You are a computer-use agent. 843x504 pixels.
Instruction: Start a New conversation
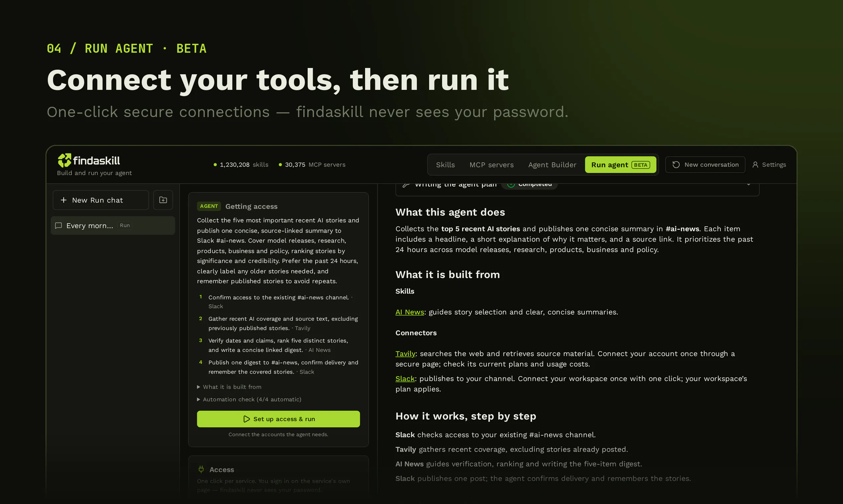coord(705,165)
